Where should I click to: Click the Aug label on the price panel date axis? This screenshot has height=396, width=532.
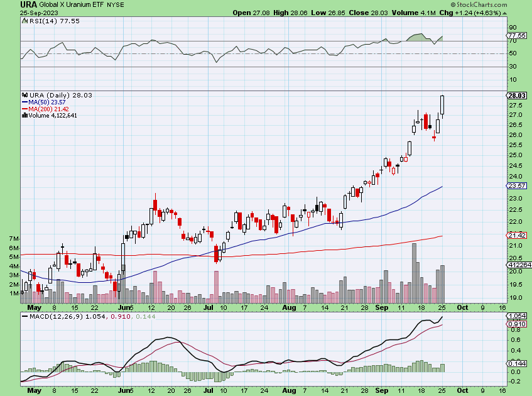tap(289, 308)
